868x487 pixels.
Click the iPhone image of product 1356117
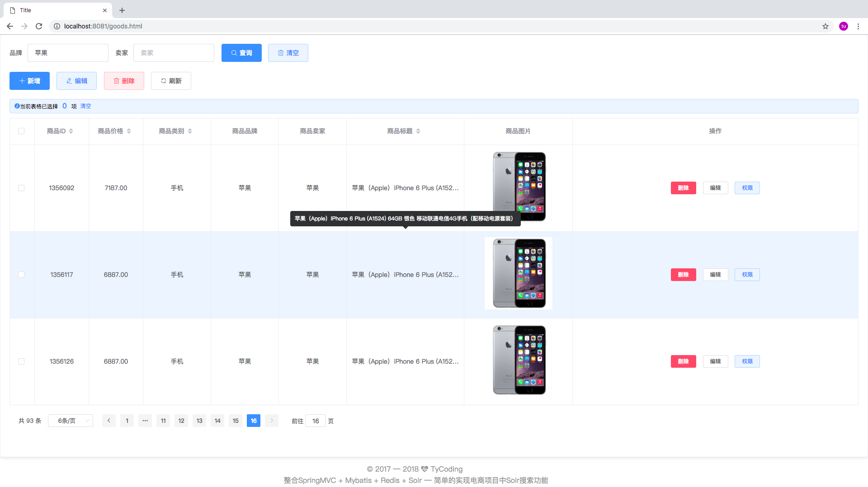[519, 273]
